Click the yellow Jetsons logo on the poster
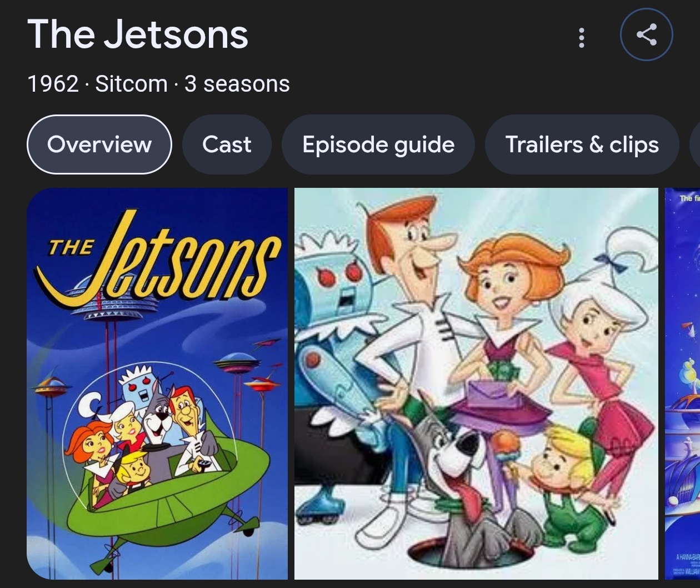700x588 pixels. pos(158,259)
